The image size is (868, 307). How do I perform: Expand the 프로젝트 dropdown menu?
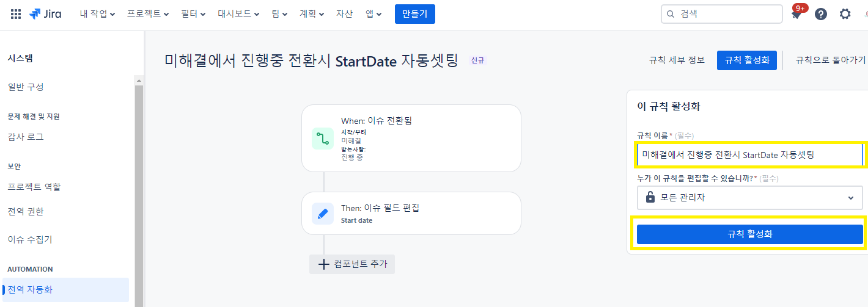[x=148, y=14]
